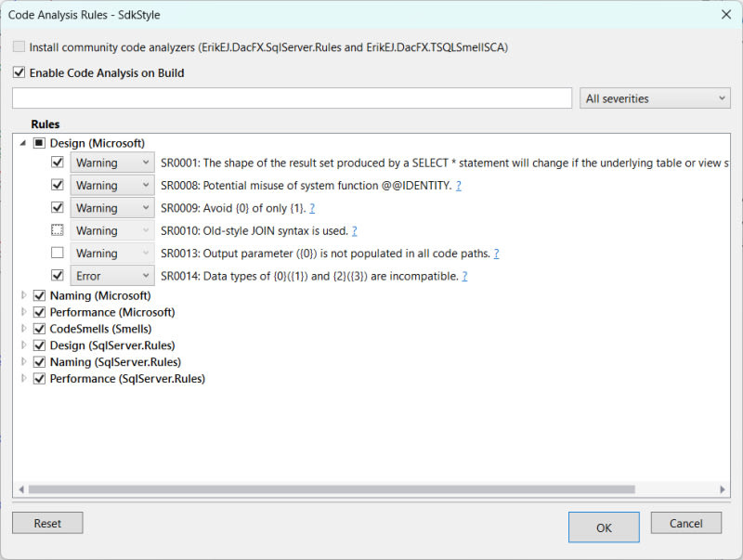The width and height of the screenshot is (743, 560).
Task: Collapse the Design (Microsoft) tree node
Action: click(23, 143)
